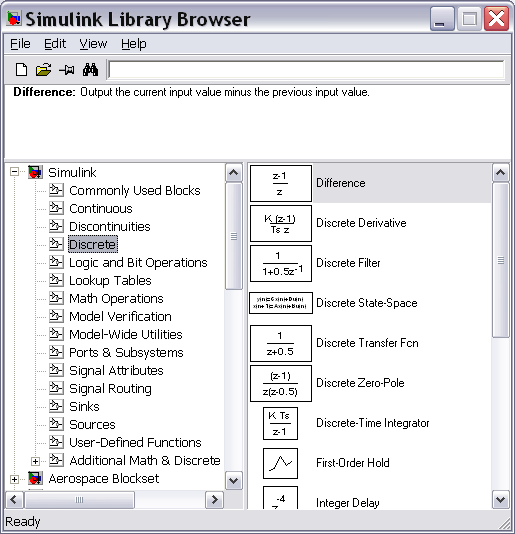This screenshot has height=534, width=515.
Task: Click the block list vertical scrollbar thumb
Action: tap(500, 260)
